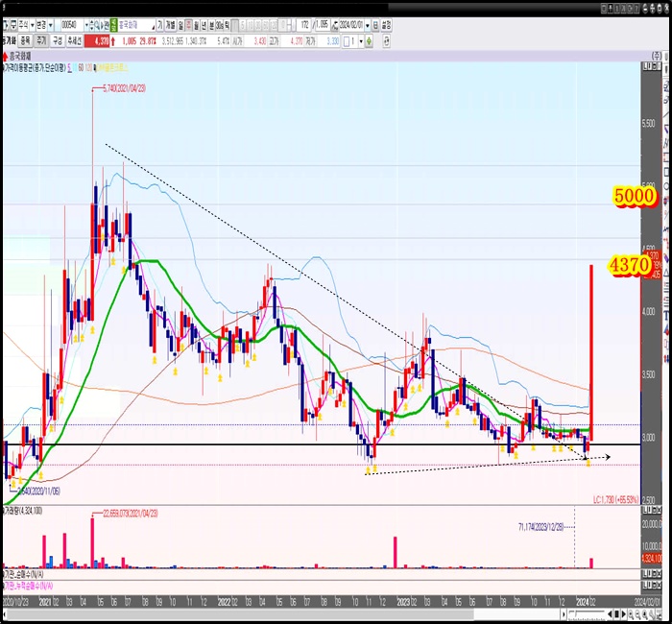Click the 기관_순매수 indicator label
This screenshot has height=624, width=672.
tap(24, 574)
